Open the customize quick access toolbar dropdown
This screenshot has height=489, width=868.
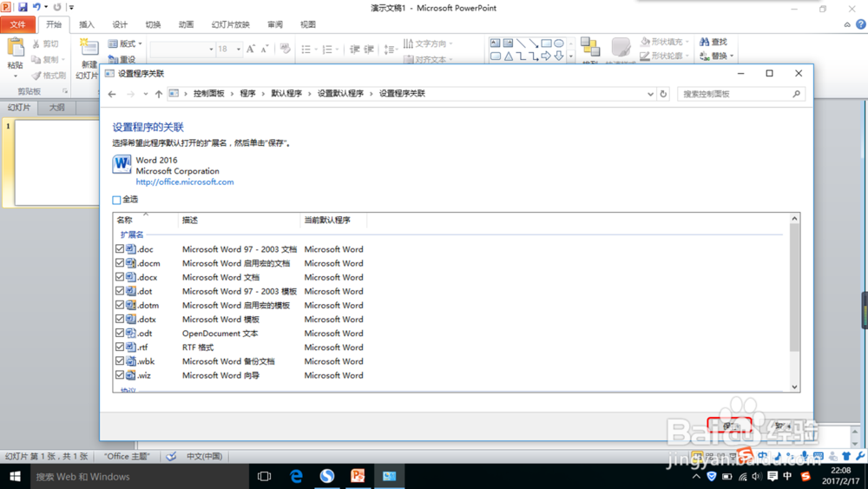pyautogui.click(x=71, y=7)
